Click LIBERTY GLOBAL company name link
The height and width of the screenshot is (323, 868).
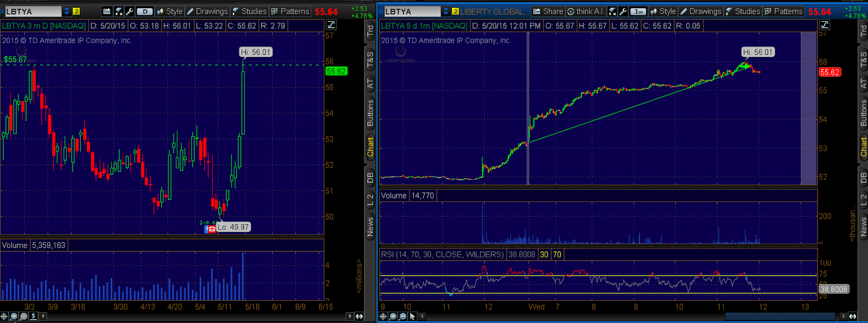point(494,11)
